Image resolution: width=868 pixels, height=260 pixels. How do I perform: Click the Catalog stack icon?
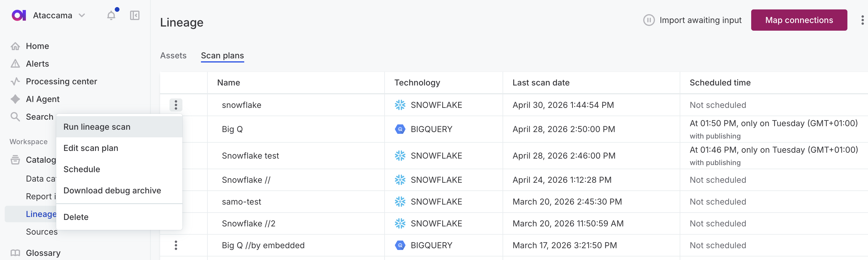pos(15,160)
